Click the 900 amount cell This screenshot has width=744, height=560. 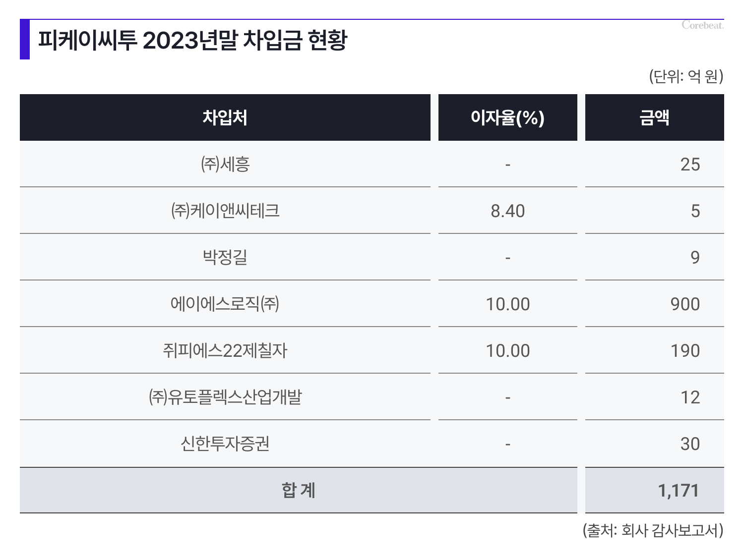point(655,304)
